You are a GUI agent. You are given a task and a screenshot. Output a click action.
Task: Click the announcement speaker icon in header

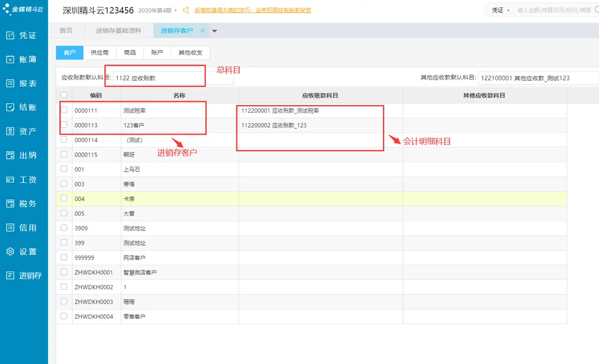click(186, 10)
